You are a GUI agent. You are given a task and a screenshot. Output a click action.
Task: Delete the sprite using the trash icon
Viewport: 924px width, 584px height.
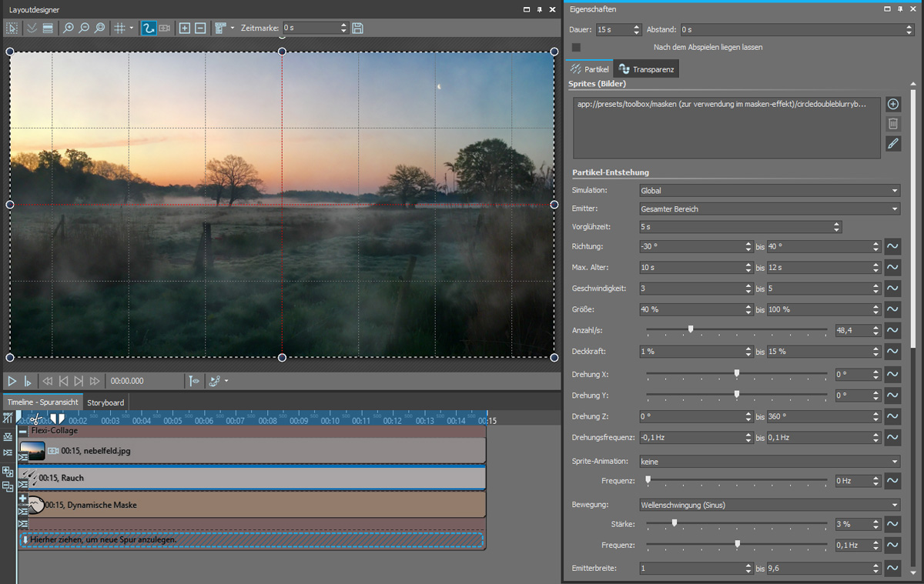(892, 123)
